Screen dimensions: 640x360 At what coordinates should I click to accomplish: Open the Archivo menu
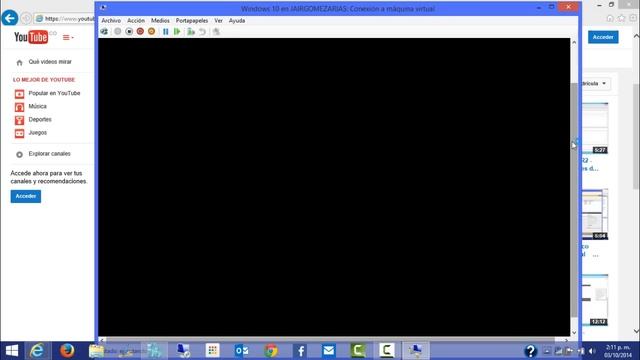coord(111,20)
